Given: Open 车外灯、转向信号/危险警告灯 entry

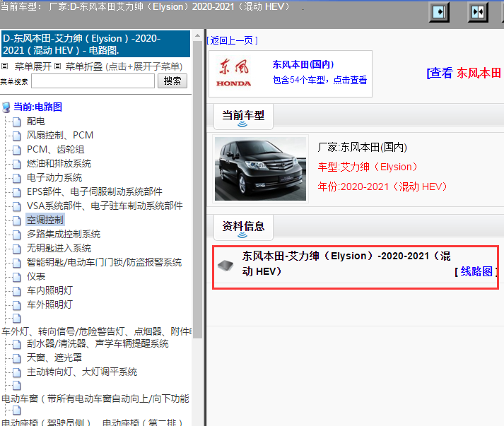Looking at the screenshot, I should (96, 331).
